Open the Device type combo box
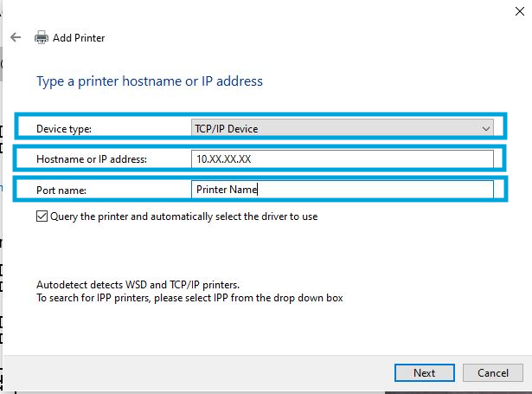The image size is (532, 394). click(x=342, y=129)
